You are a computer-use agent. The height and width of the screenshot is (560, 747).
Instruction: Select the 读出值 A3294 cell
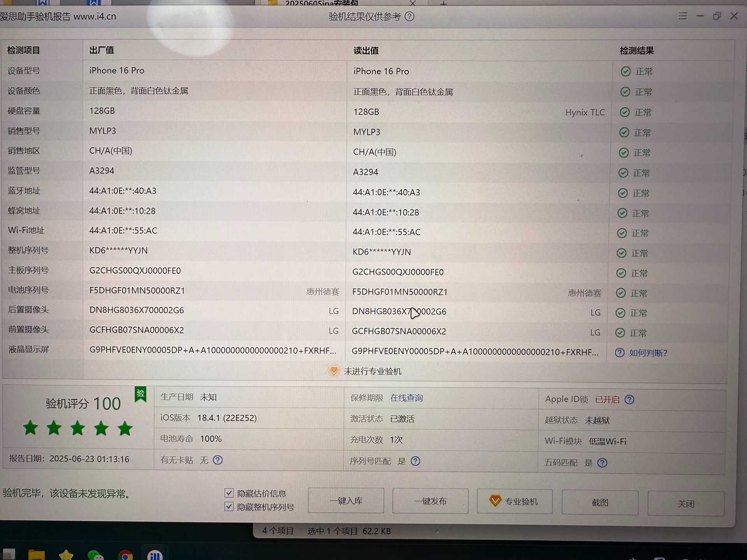pos(365,172)
